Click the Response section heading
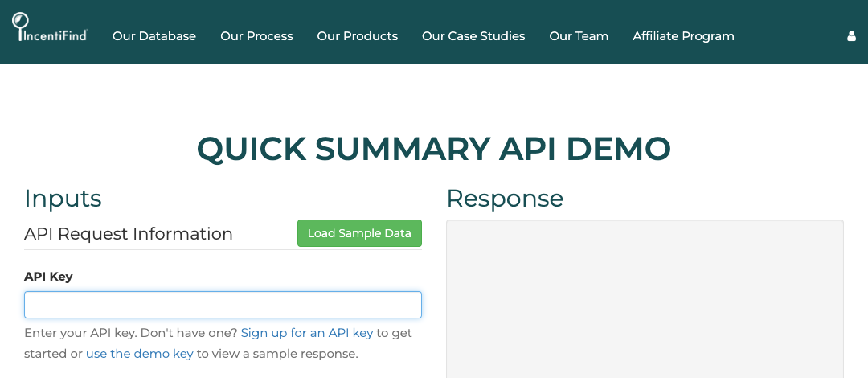868x378 pixels. (x=505, y=199)
